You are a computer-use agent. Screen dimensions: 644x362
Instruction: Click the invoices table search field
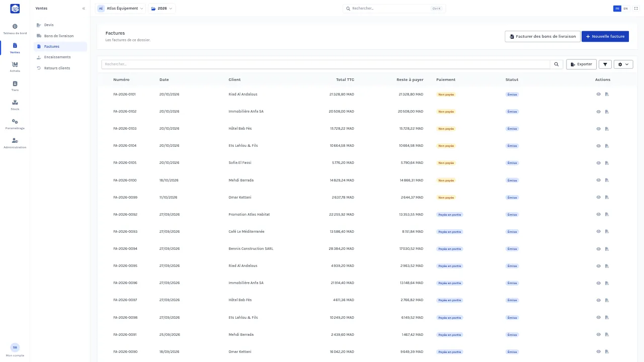coord(326,64)
